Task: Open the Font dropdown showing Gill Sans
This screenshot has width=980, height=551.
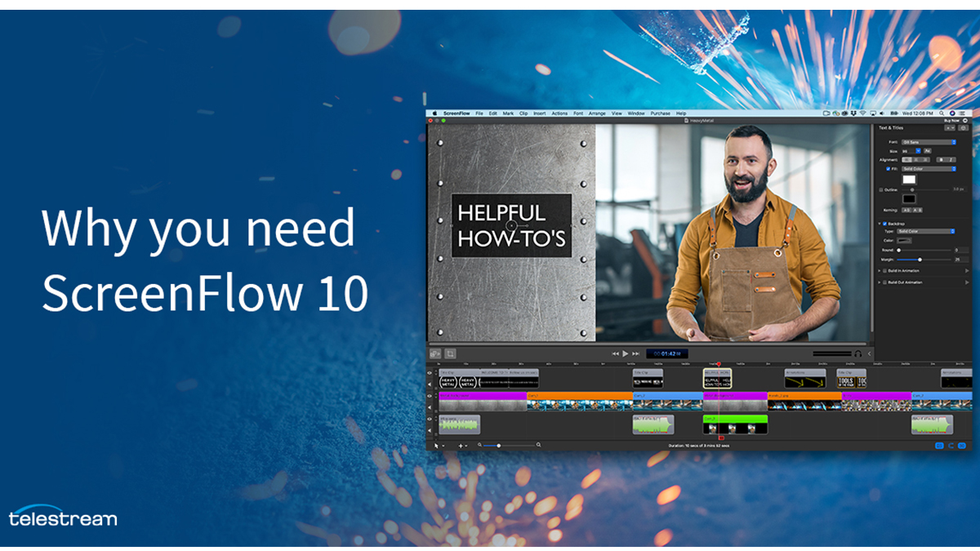Action: coord(929,142)
